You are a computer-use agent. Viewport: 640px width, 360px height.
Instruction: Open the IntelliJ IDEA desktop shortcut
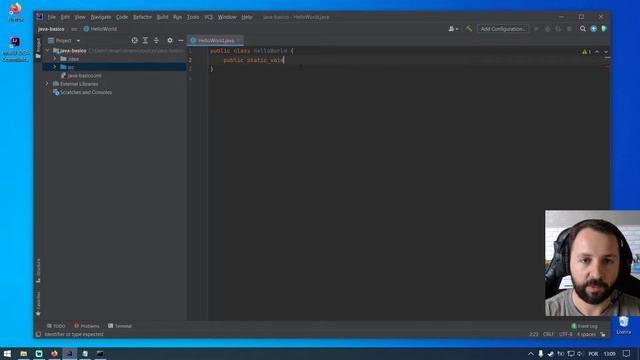click(15, 49)
